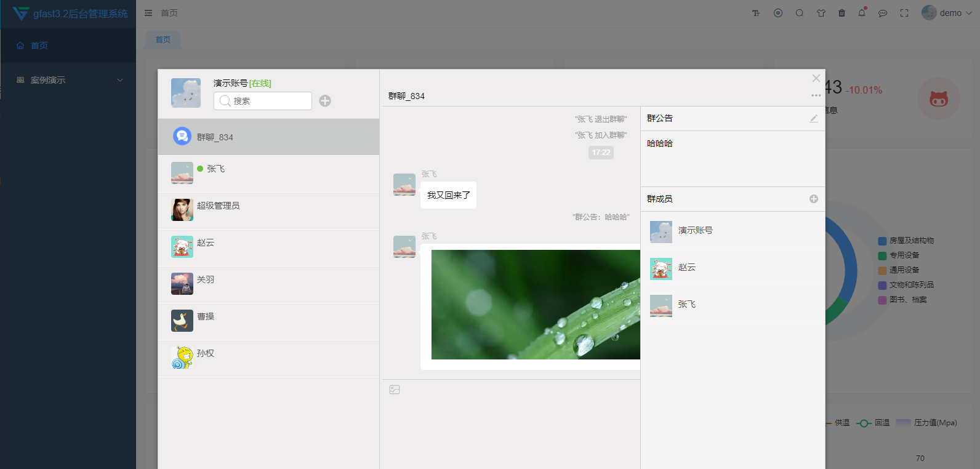This screenshot has height=469, width=980.
Task: Open the notification bell
Action: click(x=862, y=13)
